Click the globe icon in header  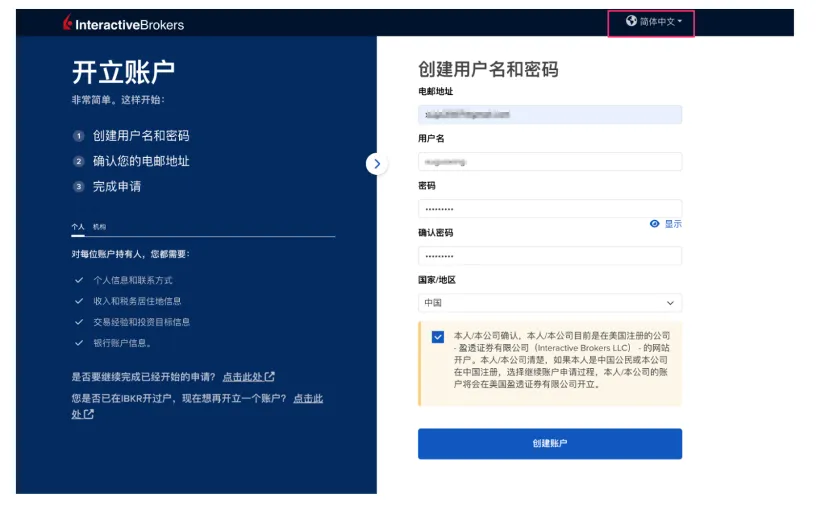point(631,21)
